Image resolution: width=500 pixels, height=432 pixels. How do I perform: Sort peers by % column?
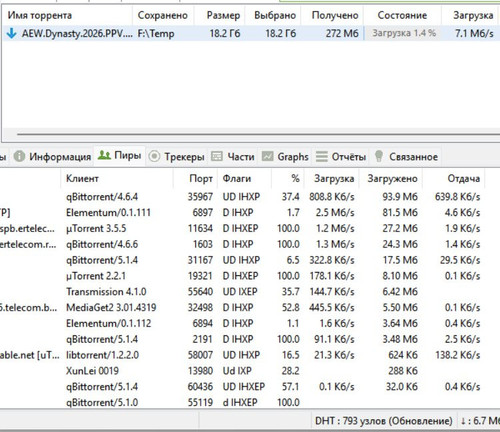[x=295, y=179]
